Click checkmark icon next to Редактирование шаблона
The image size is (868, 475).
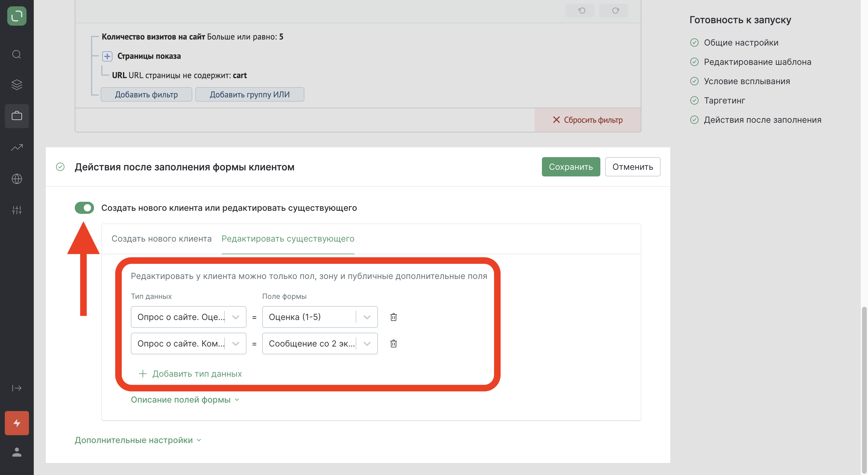tap(694, 62)
